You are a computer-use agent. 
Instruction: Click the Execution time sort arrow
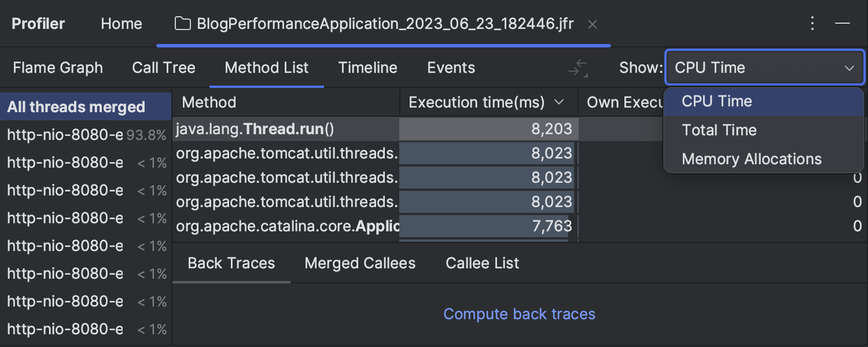(x=559, y=102)
